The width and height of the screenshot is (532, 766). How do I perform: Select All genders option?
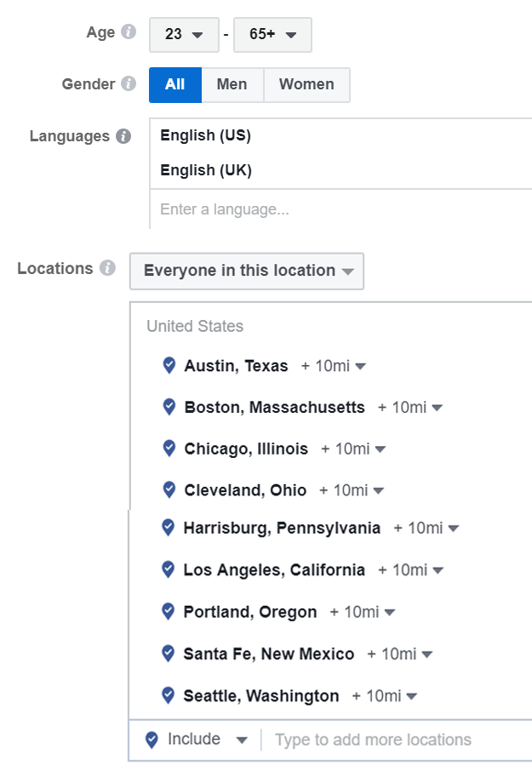click(x=175, y=84)
